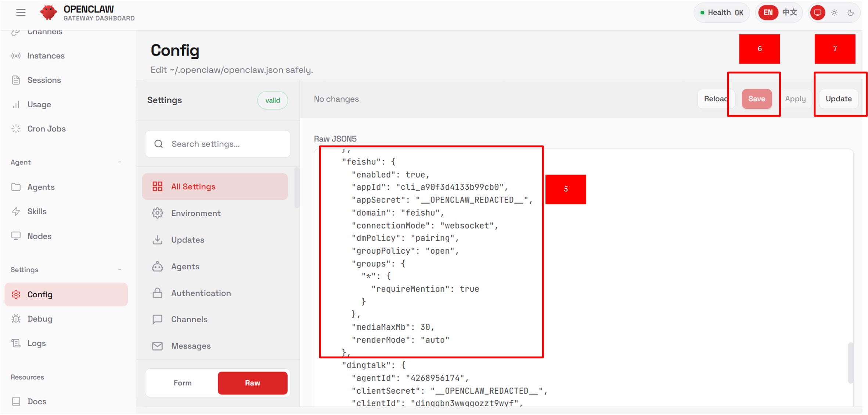Click the OpenClaw red mascot logo
Viewport: 868px width, 415px height.
click(48, 12)
